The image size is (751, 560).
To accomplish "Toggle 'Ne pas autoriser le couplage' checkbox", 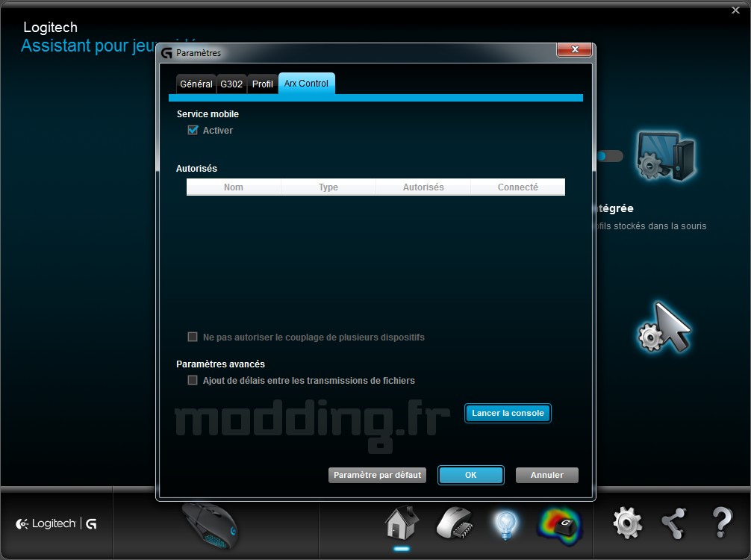I will point(193,337).
